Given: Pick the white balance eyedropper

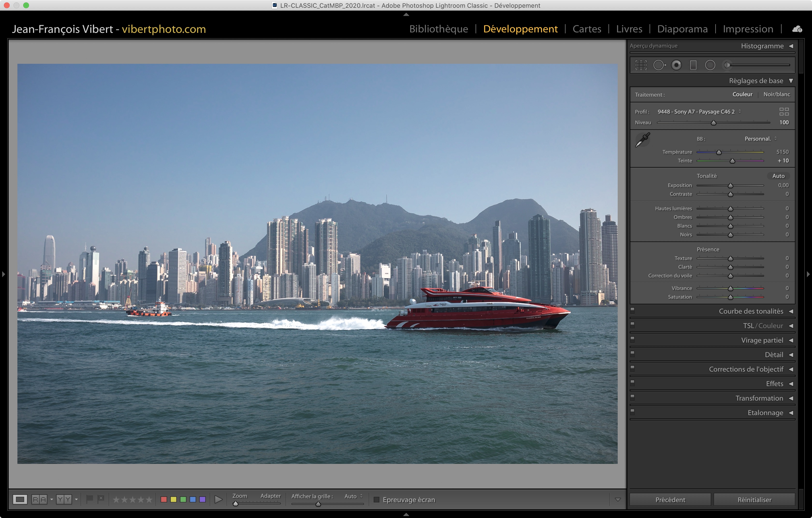Looking at the screenshot, I should (642, 140).
